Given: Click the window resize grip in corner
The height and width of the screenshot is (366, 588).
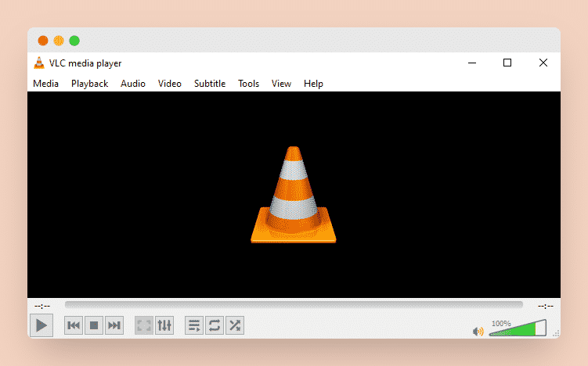Looking at the screenshot, I should coord(556,333).
